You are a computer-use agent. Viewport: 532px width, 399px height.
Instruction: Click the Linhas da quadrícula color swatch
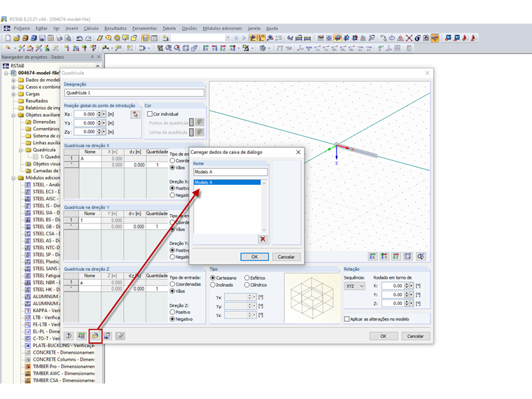coord(192,132)
